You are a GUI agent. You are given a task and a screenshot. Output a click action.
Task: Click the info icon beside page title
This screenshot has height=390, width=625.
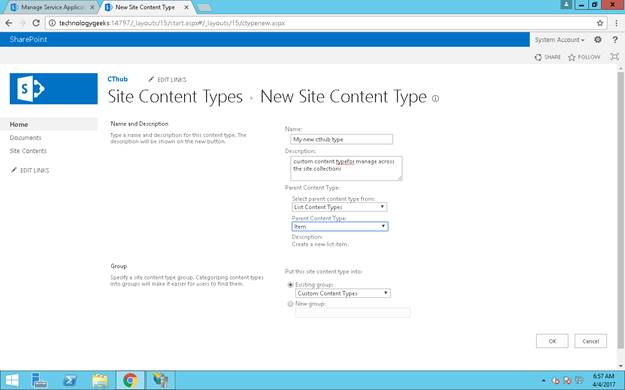(x=436, y=98)
